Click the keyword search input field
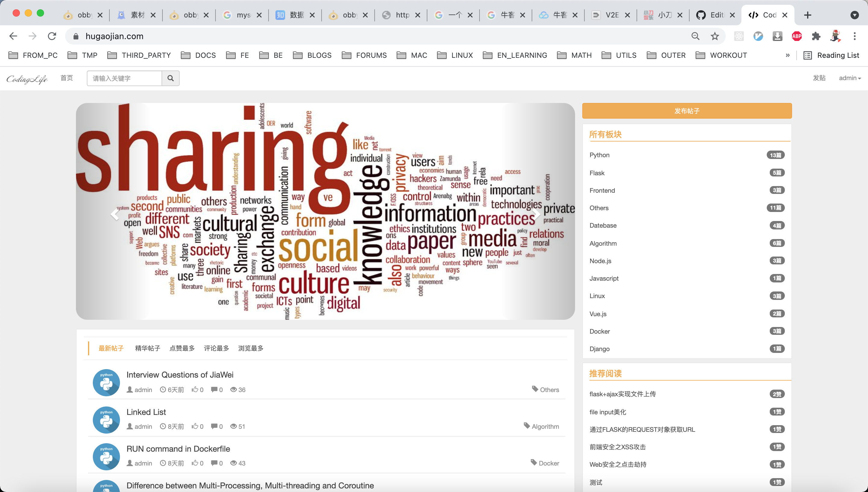This screenshot has width=868, height=492. (124, 78)
